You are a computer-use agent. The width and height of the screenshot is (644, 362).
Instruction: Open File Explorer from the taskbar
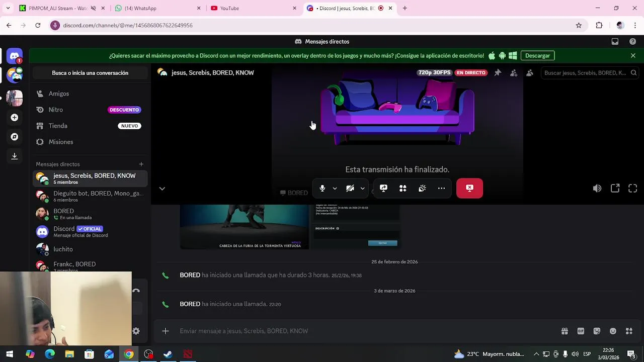click(69, 354)
